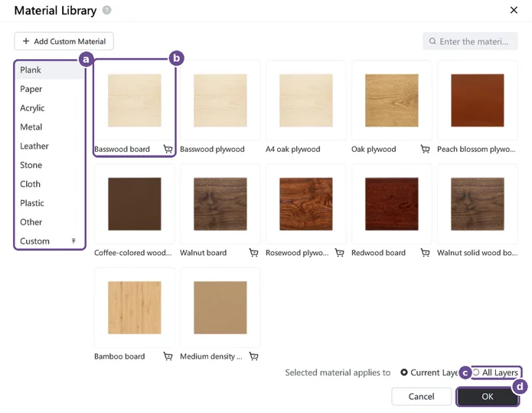Select the All Layers radio option
This screenshot has width=532, height=413.
click(476, 372)
